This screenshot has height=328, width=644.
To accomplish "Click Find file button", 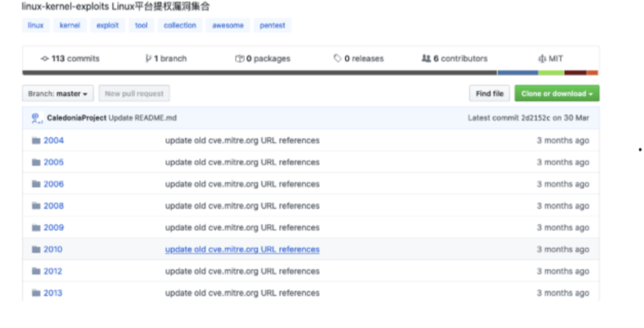I will 490,94.
